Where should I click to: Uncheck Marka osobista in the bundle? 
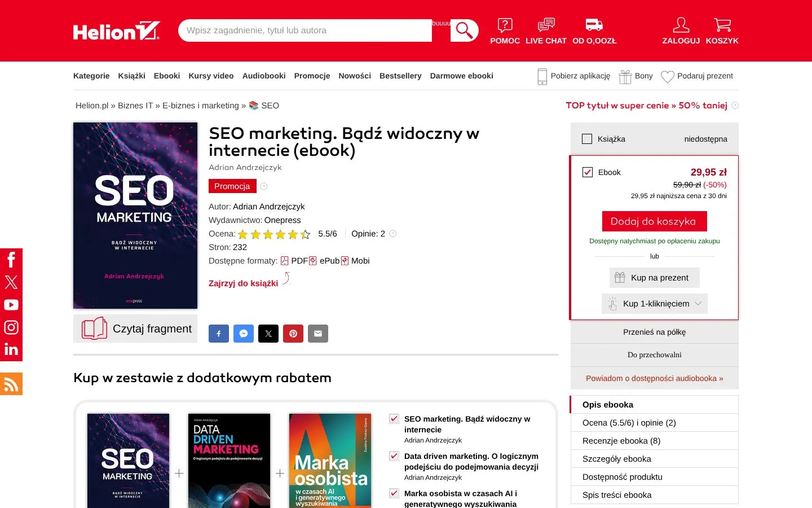point(394,493)
